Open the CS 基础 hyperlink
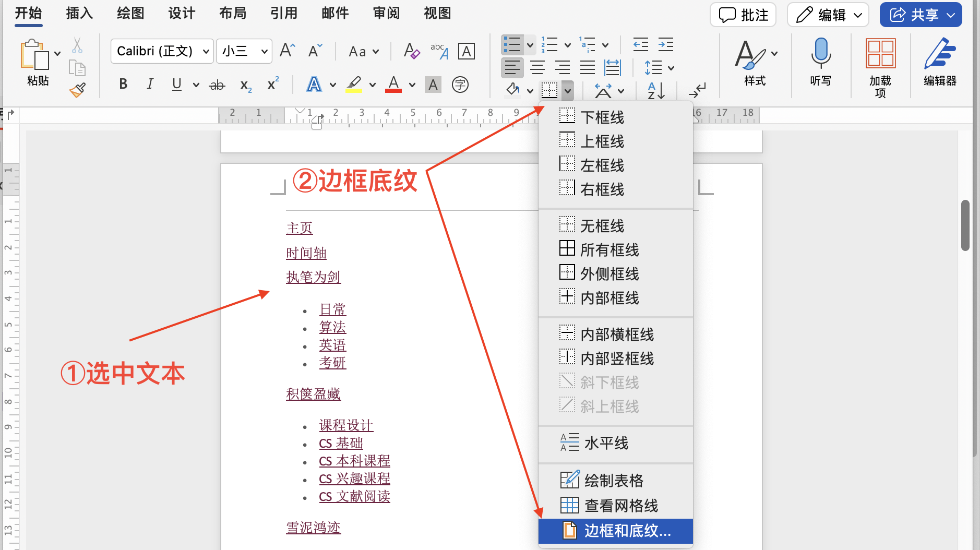The image size is (980, 550). [341, 443]
